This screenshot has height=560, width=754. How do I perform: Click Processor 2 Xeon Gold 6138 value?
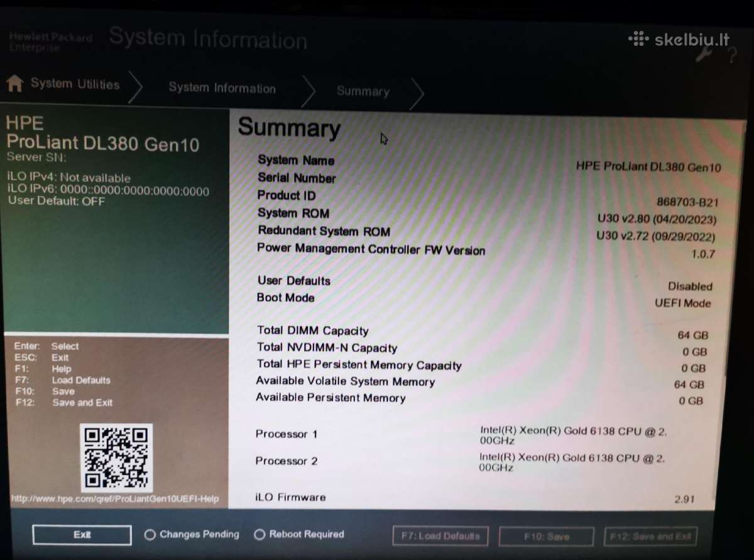pyautogui.click(x=572, y=463)
